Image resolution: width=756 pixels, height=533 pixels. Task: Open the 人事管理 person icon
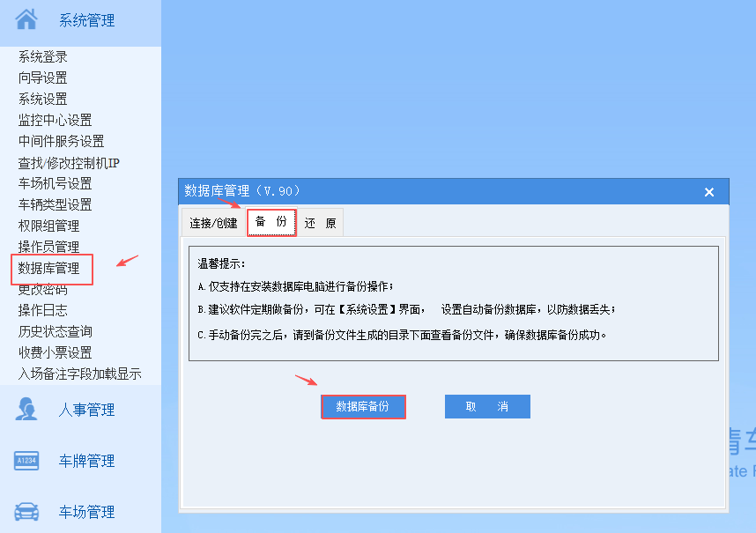click(x=26, y=409)
